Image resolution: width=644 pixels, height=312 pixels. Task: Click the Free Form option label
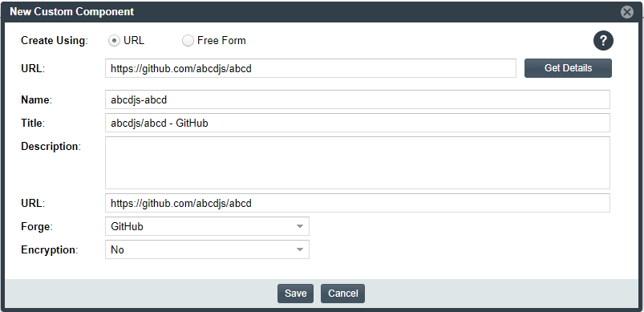tap(221, 41)
